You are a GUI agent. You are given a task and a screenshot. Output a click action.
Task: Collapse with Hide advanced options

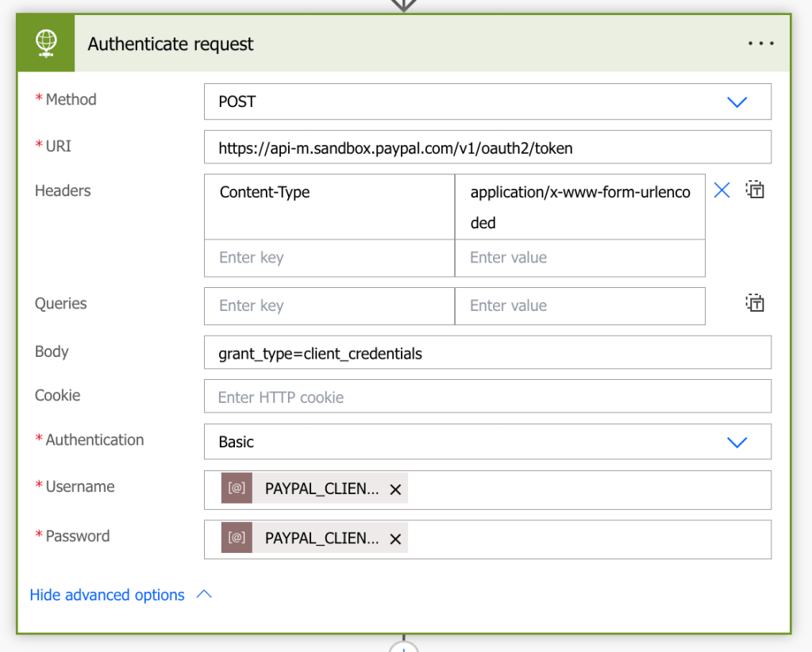click(121, 595)
